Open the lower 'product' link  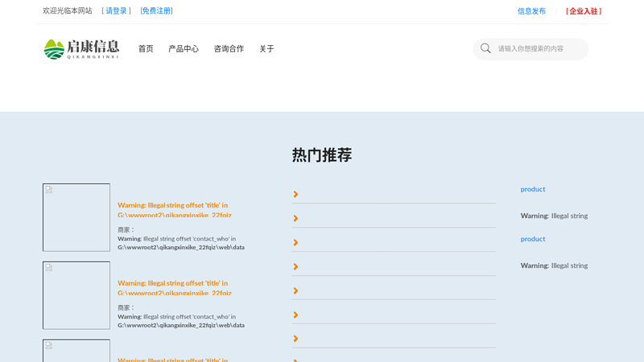click(x=533, y=239)
